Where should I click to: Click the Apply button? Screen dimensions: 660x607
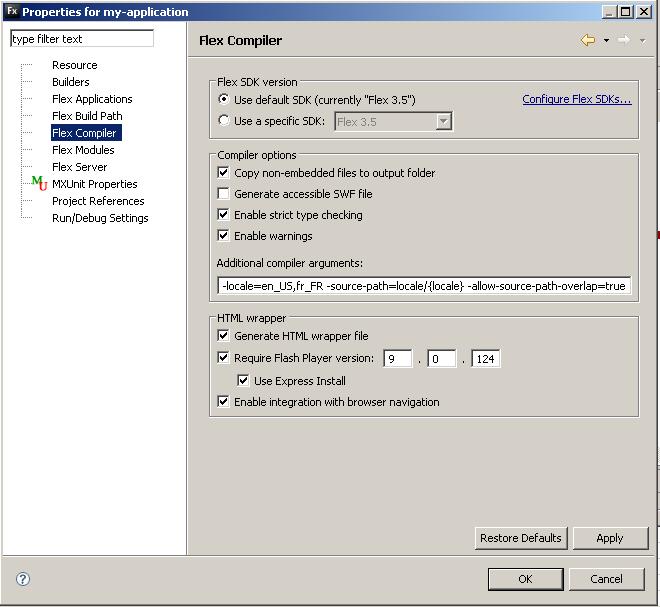click(x=610, y=538)
